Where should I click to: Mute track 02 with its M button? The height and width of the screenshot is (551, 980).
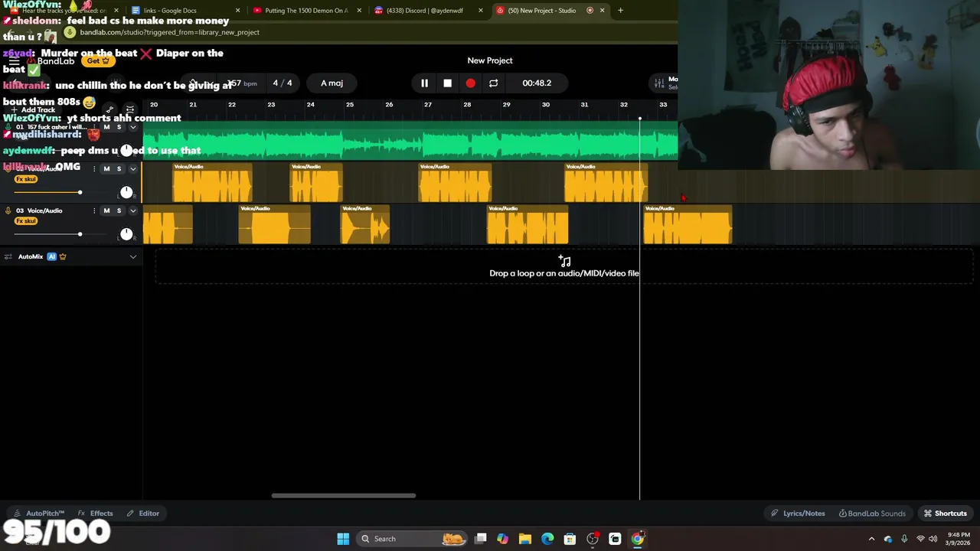(x=106, y=168)
